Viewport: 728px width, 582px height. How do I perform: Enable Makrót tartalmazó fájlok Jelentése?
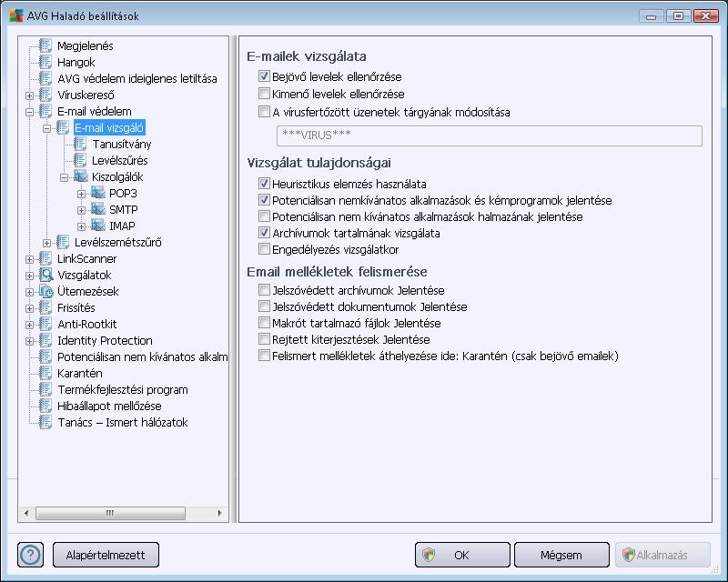point(264,323)
